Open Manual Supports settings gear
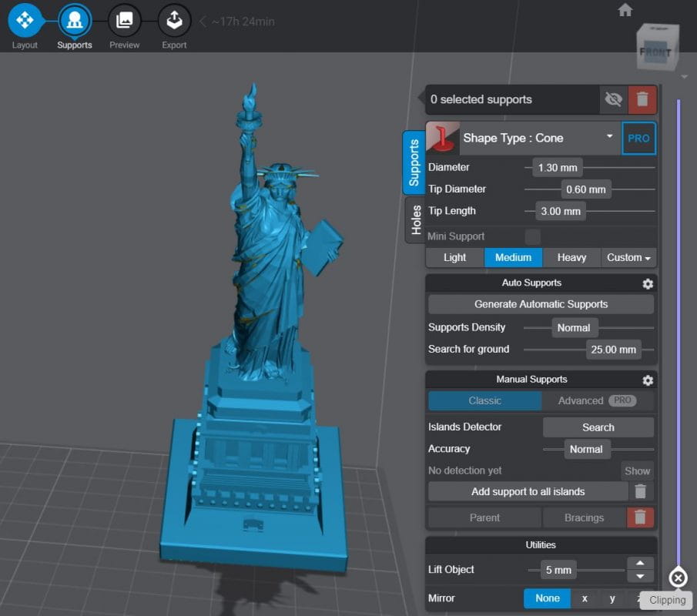The height and width of the screenshot is (616, 697). click(x=648, y=380)
